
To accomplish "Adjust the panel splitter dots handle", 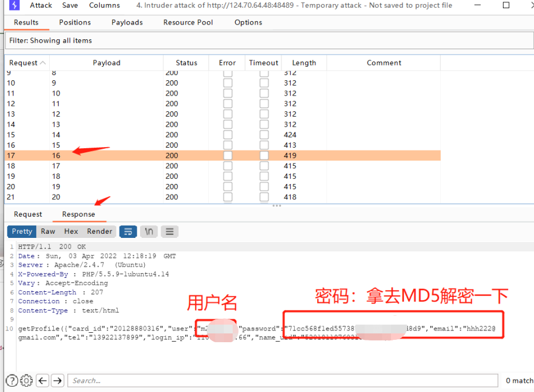I will coord(277,206).
